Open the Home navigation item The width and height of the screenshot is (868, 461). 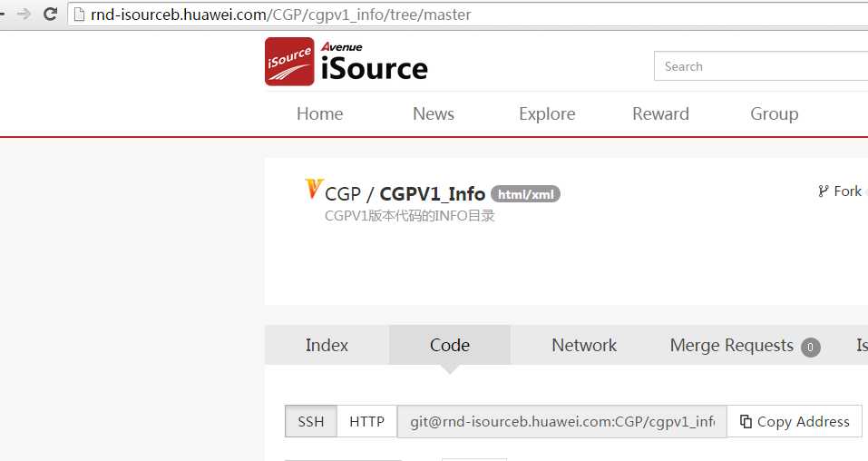(320, 113)
